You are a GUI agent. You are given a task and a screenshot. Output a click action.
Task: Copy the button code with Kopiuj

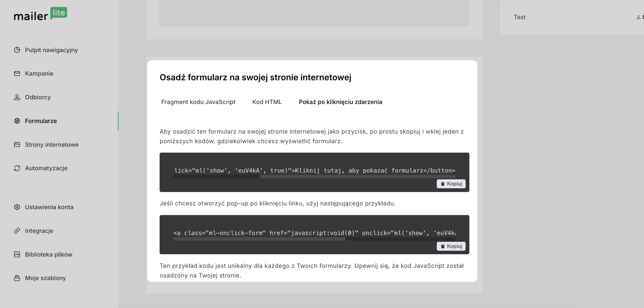point(451,184)
